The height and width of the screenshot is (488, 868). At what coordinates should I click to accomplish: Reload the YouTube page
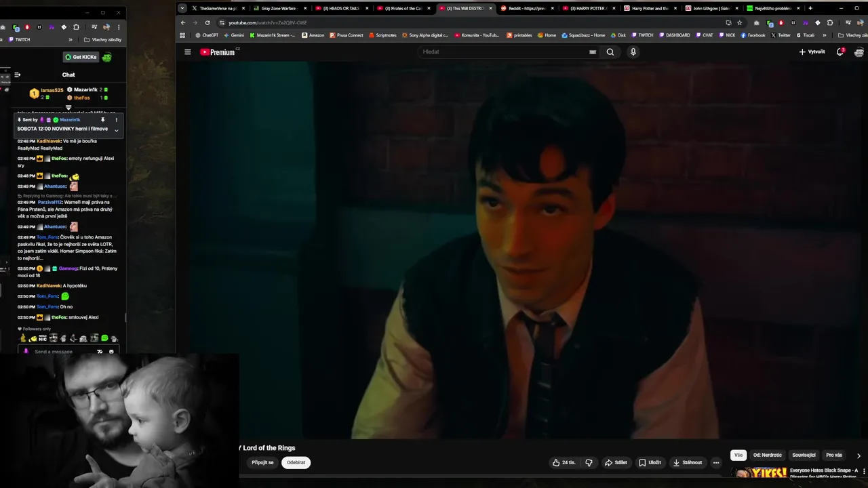[x=208, y=22]
